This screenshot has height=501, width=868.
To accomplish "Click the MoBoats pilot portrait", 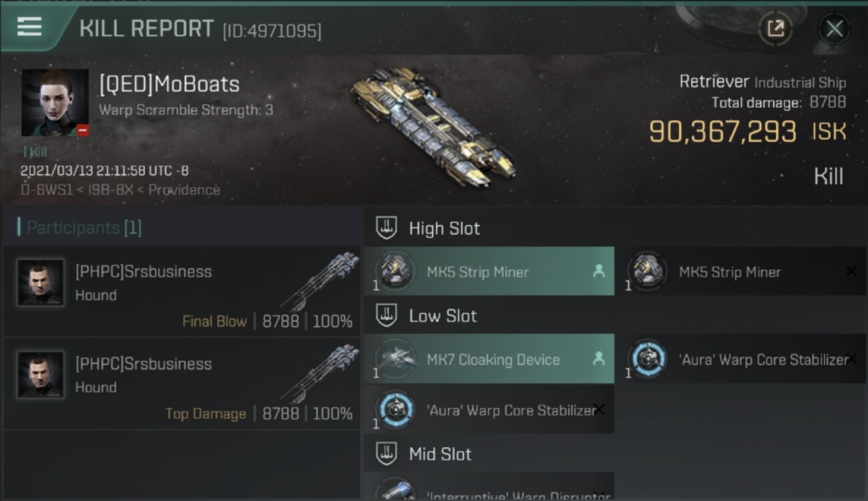I will point(55,103).
